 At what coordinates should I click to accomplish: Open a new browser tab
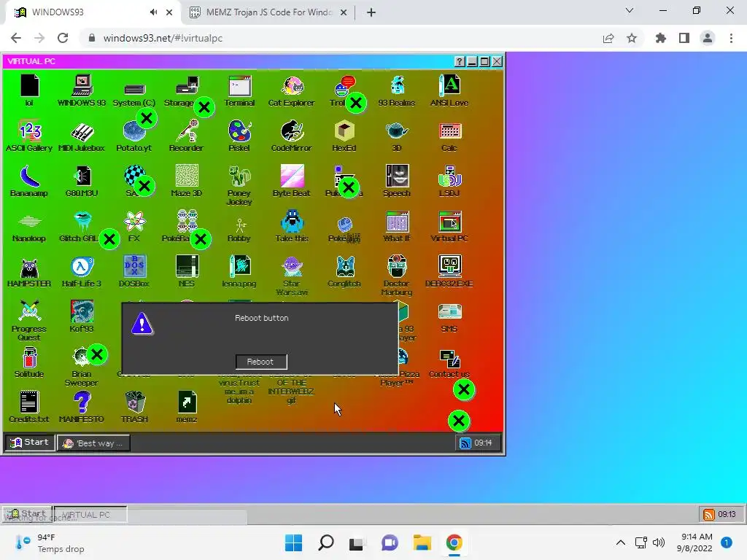pyautogui.click(x=371, y=12)
